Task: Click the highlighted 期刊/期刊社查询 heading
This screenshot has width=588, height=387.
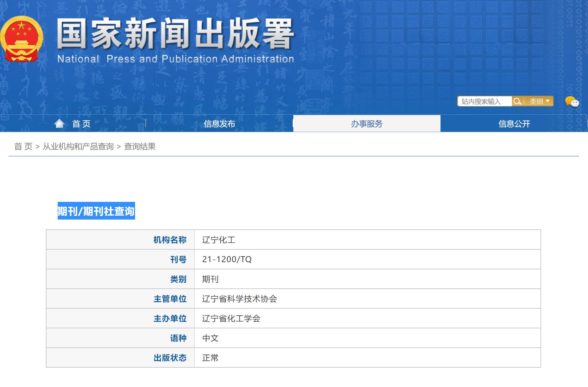Action: point(96,211)
